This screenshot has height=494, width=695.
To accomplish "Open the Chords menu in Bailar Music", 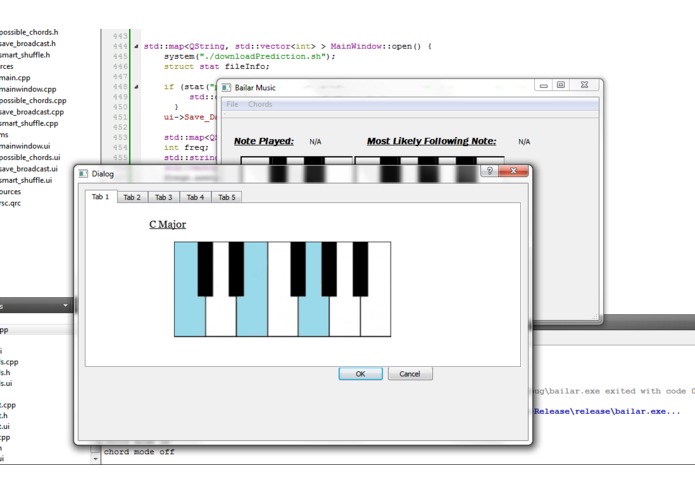I will point(260,104).
